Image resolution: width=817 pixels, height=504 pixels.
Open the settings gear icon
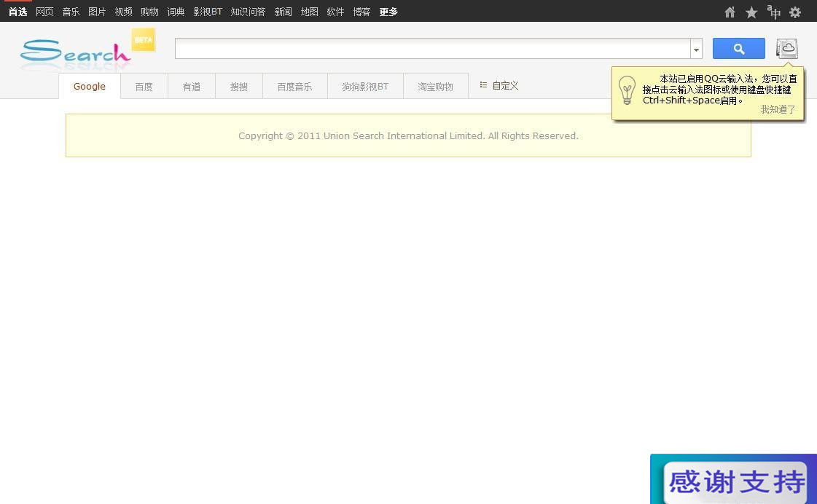coord(794,12)
